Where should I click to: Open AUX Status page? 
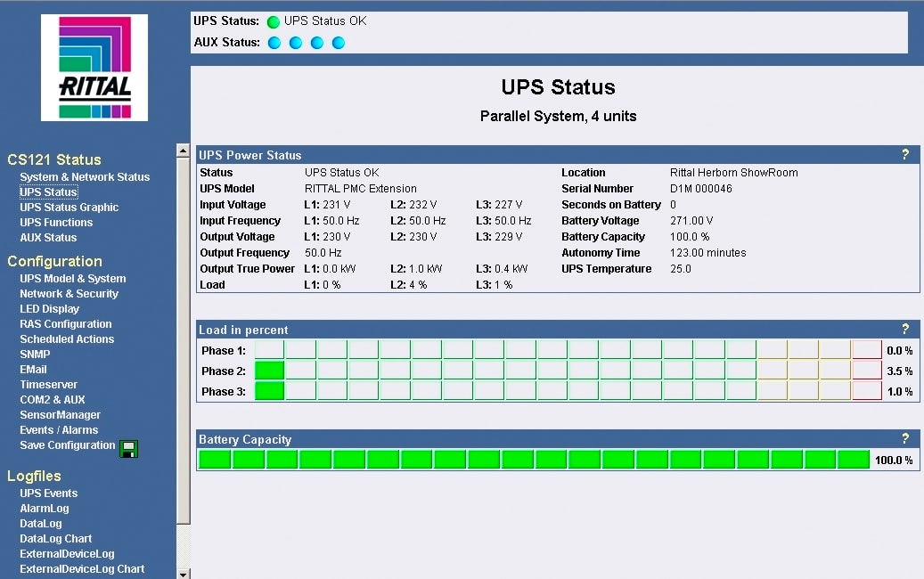[x=48, y=237]
